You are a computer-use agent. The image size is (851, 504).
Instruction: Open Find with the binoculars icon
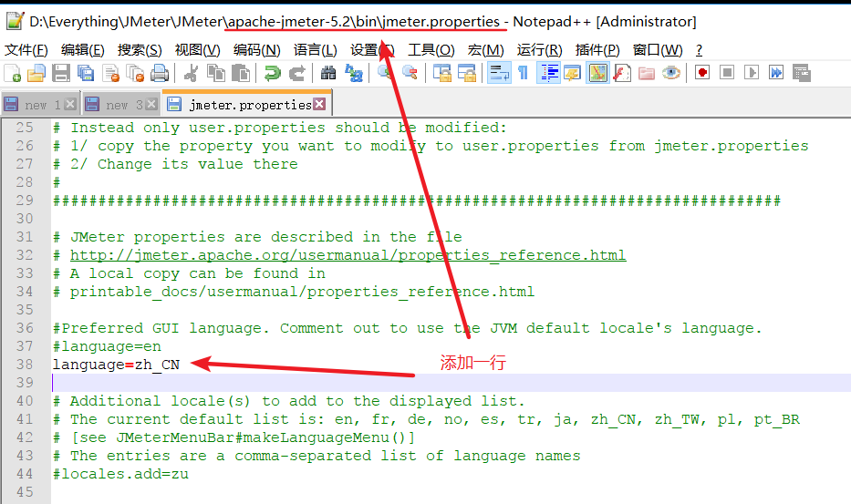coord(328,73)
